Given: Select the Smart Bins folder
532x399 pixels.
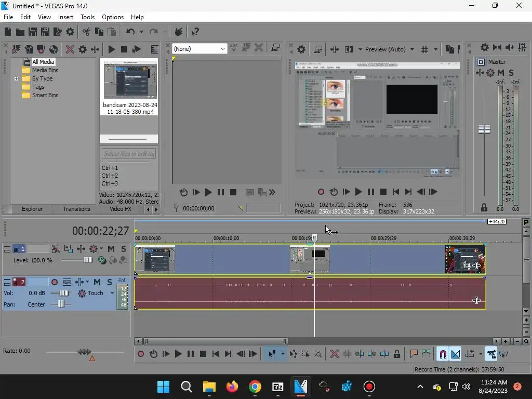Looking at the screenshot, I should [x=45, y=96].
